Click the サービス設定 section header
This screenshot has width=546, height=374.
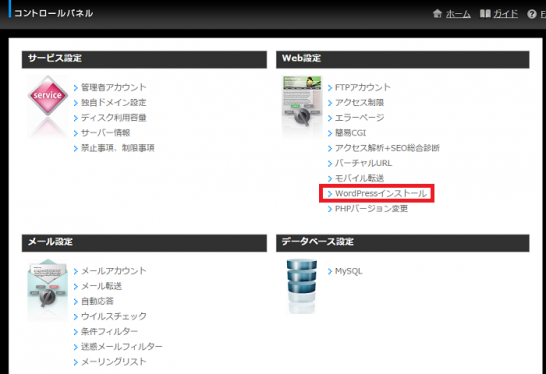(x=144, y=60)
